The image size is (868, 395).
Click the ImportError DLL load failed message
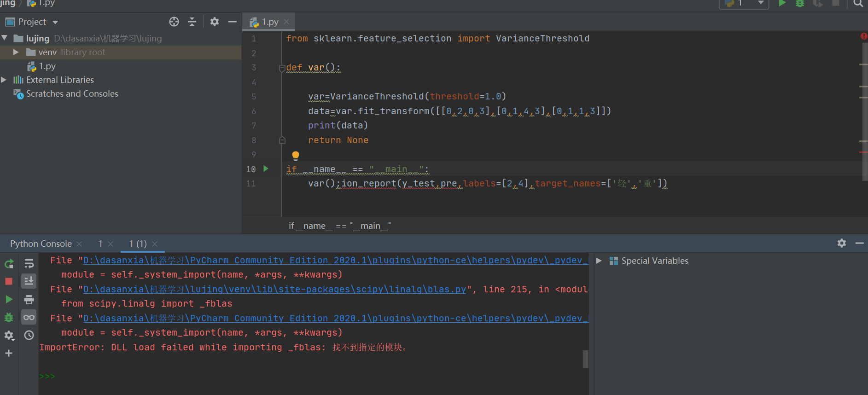click(x=223, y=347)
